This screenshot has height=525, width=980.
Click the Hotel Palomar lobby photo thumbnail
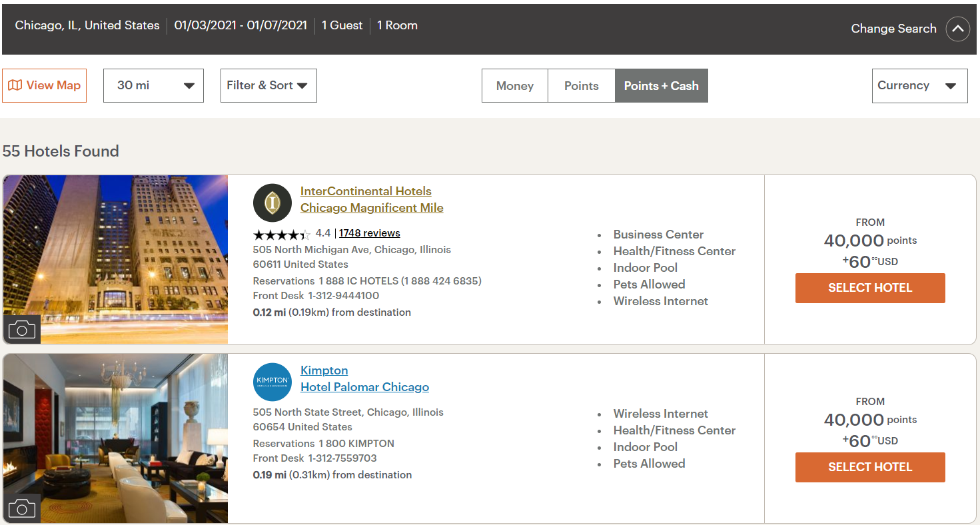pyautogui.click(x=115, y=438)
